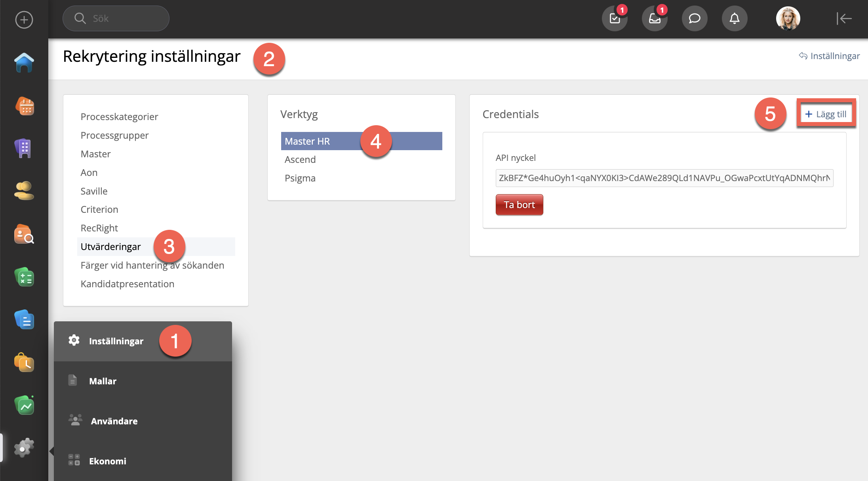The height and width of the screenshot is (481, 868).
Task: Open Inställningar in the popup menu
Action: point(143,341)
